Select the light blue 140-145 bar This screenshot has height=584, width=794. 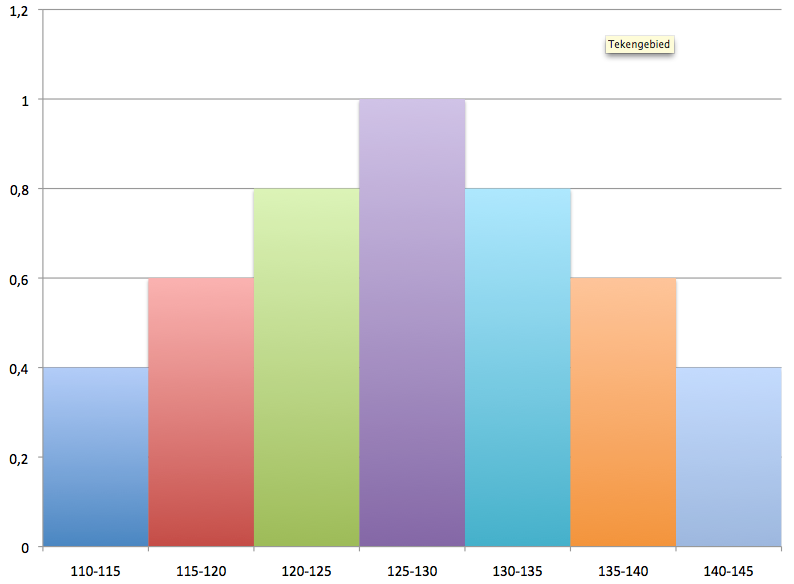[728, 457]
